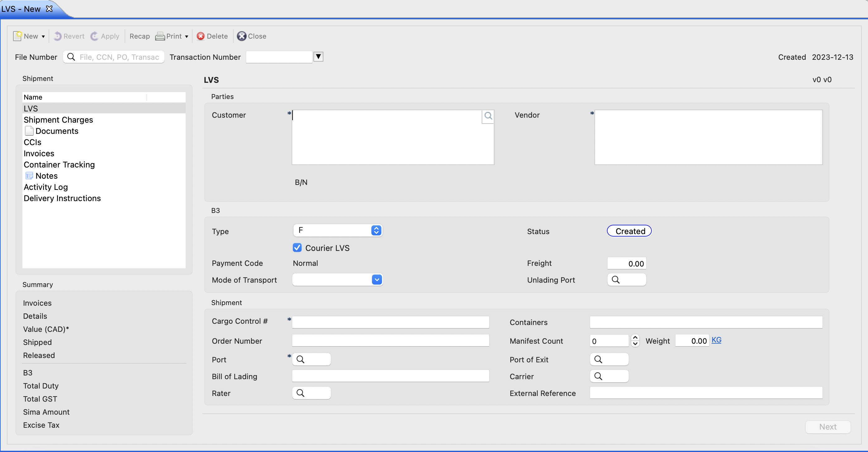The width and height of the screenshot is (868, 452).
Task: Click the Value (CAD)* summary row
Action: 46,329
